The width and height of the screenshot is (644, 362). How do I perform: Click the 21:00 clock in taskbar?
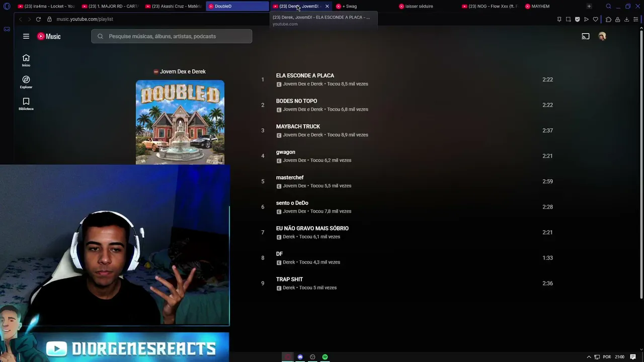click(x=619, y=357)
